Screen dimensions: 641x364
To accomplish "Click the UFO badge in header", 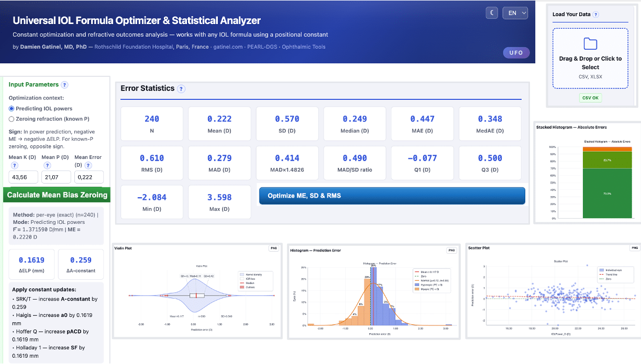I will pos(516,53).
